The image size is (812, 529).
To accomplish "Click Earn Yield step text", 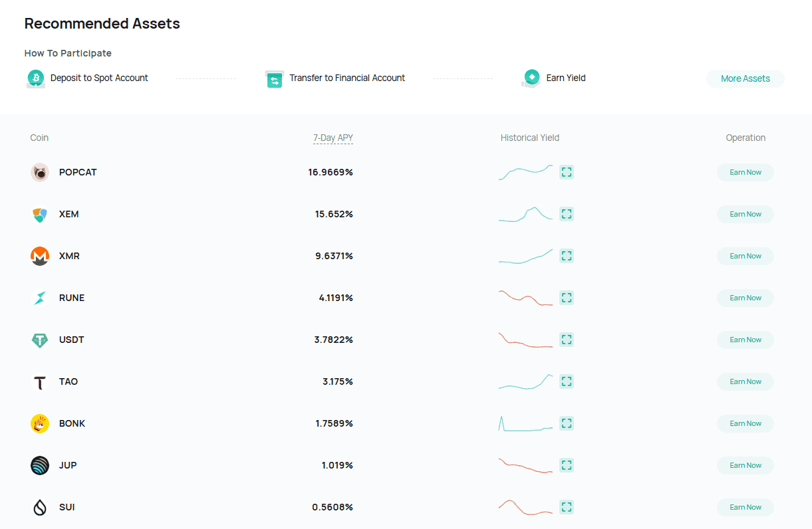I will [x=566, y=78].
